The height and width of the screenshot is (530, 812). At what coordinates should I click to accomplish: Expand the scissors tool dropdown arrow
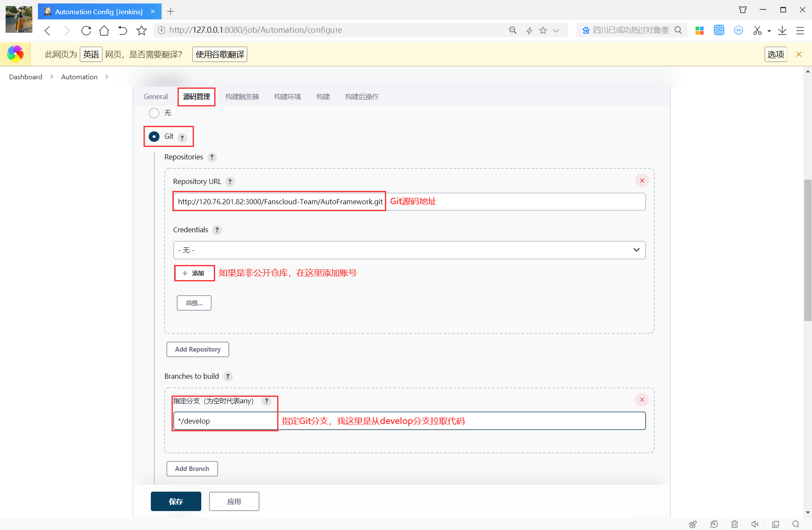769,31
